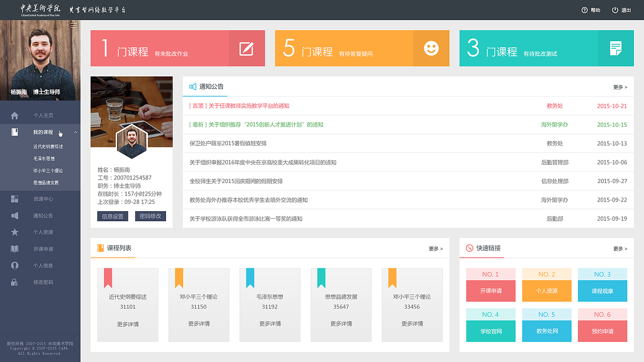
Task: Click the 密码修改 button
Action: tap(150, 216)
